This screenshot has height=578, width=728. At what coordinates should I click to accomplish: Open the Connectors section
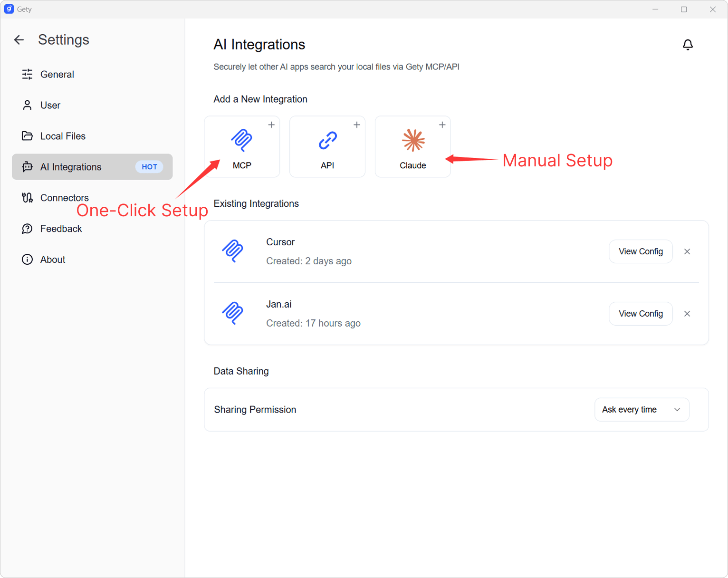click(x=64, y=198)
